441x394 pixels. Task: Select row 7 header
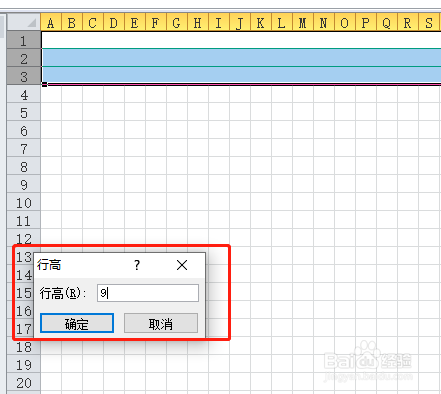tap(24, 149)
